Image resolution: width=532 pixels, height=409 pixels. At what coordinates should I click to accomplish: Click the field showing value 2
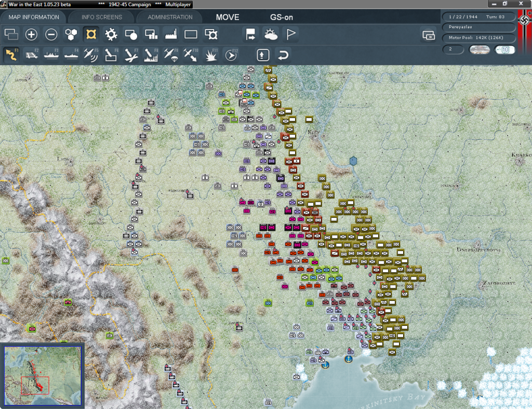453,49
